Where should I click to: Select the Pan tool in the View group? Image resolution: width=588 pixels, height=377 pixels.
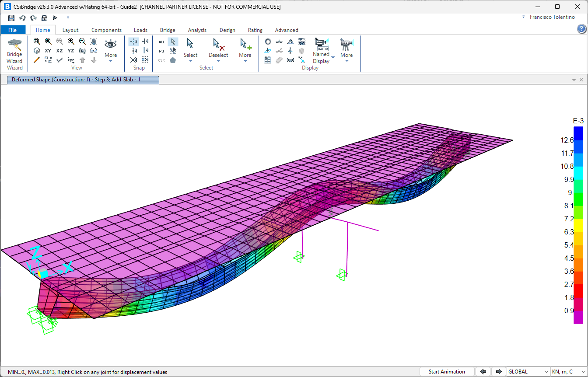click(93, 41)
